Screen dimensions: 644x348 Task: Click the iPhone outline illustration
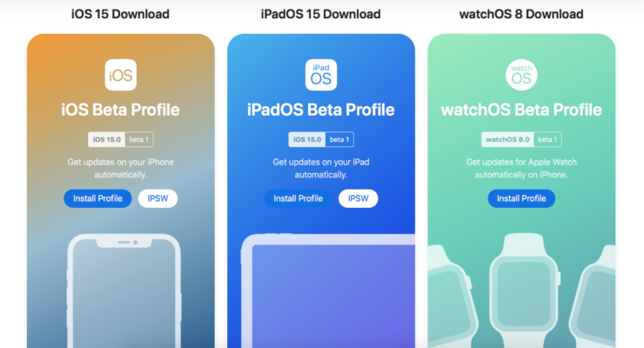[124, 291]
